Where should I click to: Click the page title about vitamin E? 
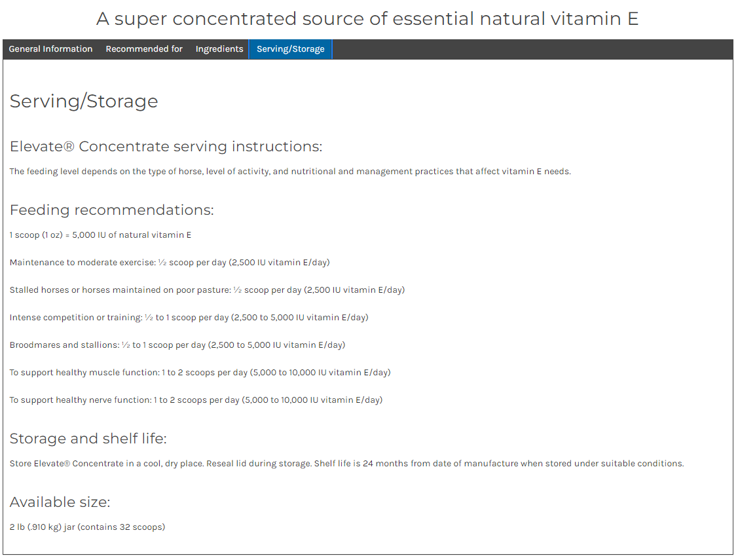(367, 19)
